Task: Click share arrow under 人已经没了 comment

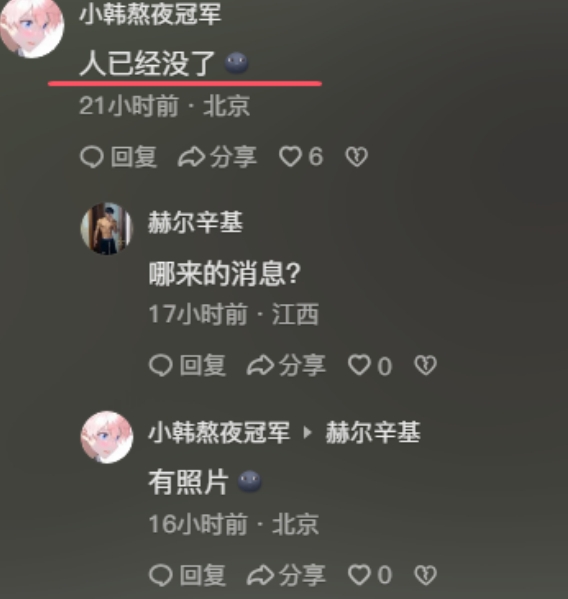Action: pos(191,157)
